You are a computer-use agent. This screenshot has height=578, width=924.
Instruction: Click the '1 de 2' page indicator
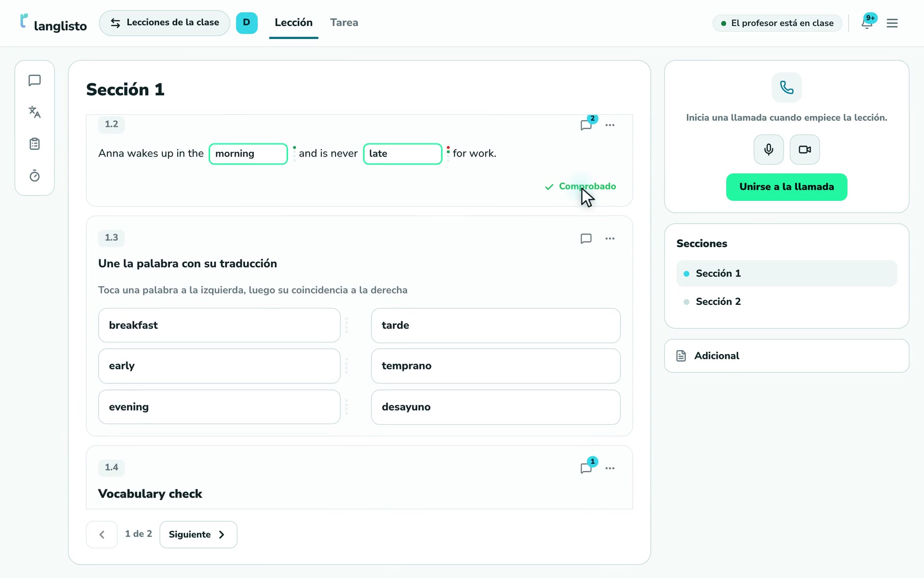tap(139, 534)
